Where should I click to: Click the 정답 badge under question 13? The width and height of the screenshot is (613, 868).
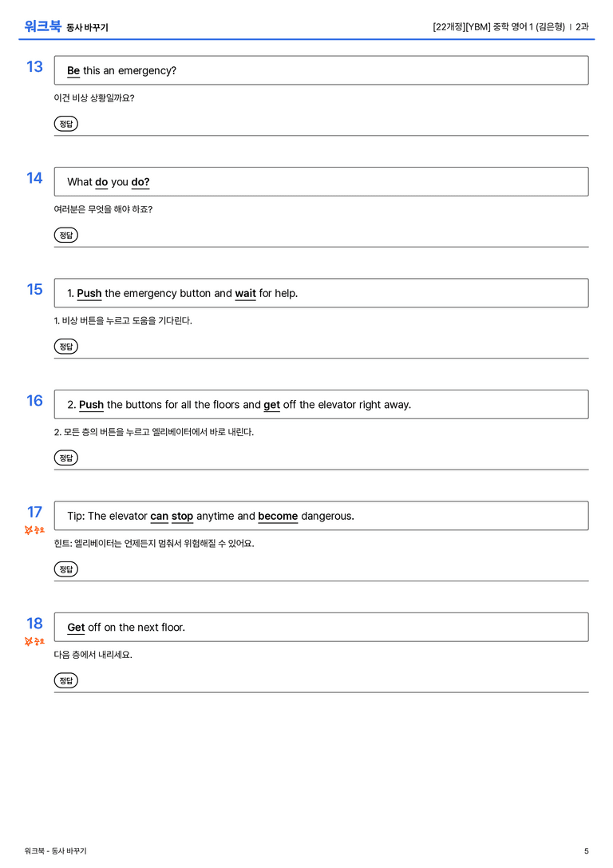pyautogui.click(x=65, y=124)
